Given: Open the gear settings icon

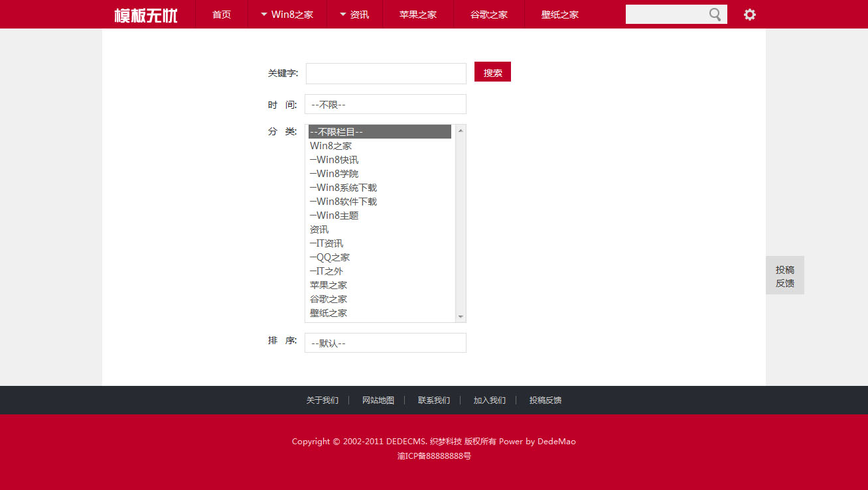Looking at the screenshot, I should [x=749, y=15].
